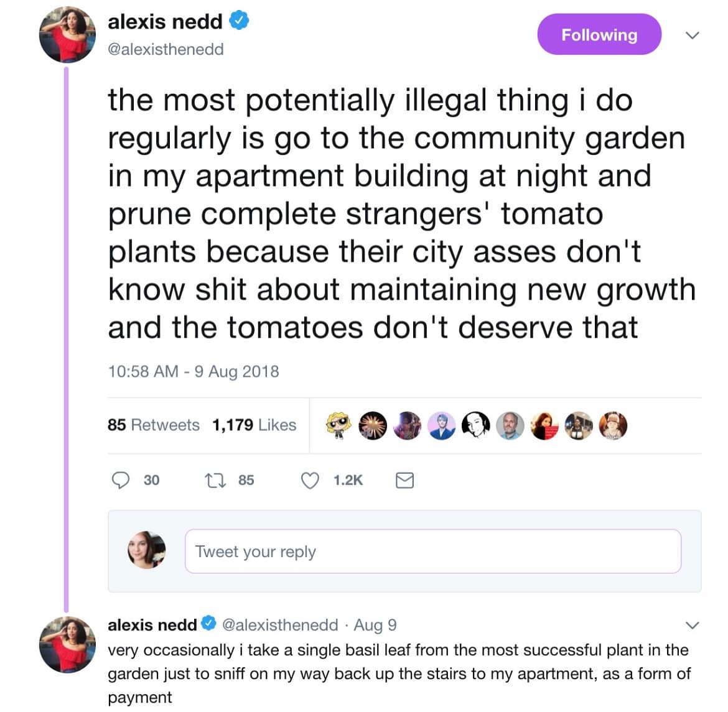
Task: Click the reply speech bubble icon
Action: tap(120, 480)
